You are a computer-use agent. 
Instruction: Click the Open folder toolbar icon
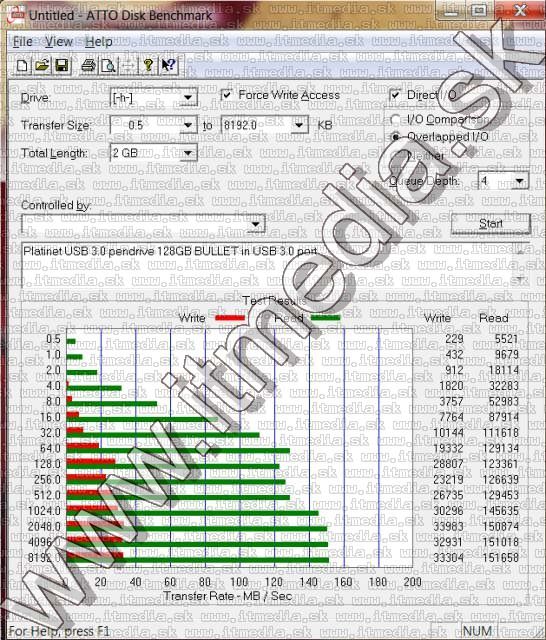tap(42, 65)
